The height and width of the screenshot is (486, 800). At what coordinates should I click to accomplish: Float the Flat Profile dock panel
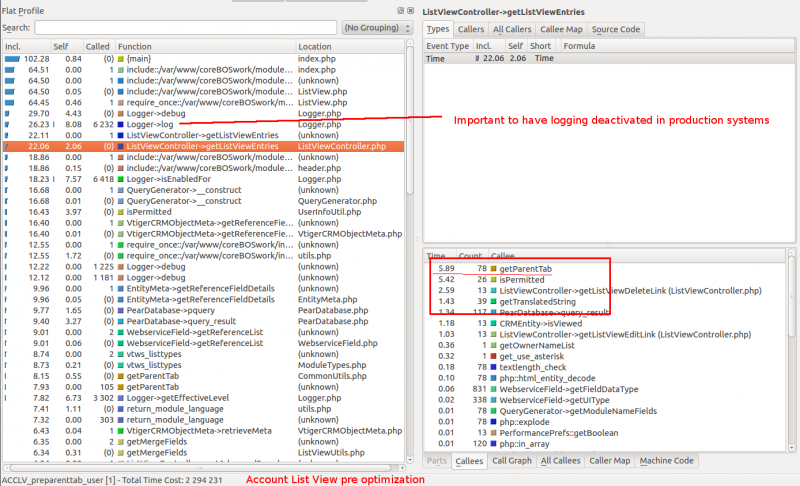(400, 11)
